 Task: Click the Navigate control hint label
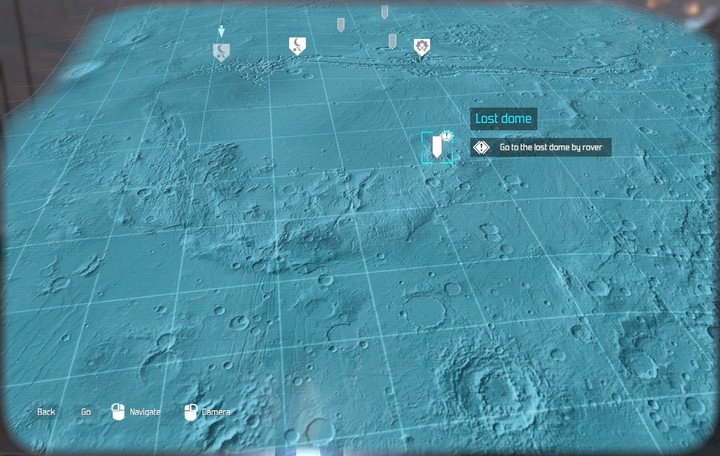pyautogui.click(x=145, y=412)
